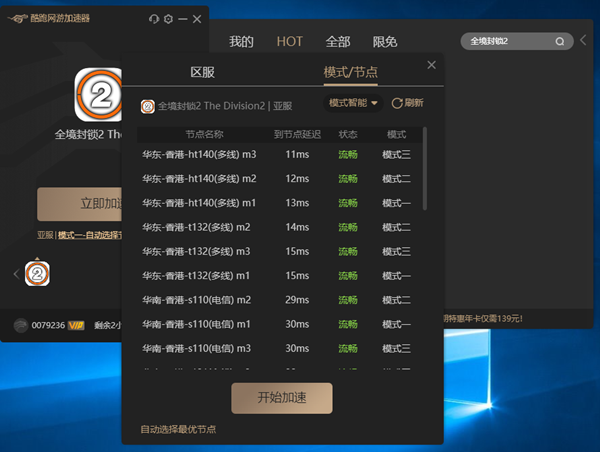Click the accelerator logo in title bar
This screenshot has height=452, width=600.
point(18,18)
